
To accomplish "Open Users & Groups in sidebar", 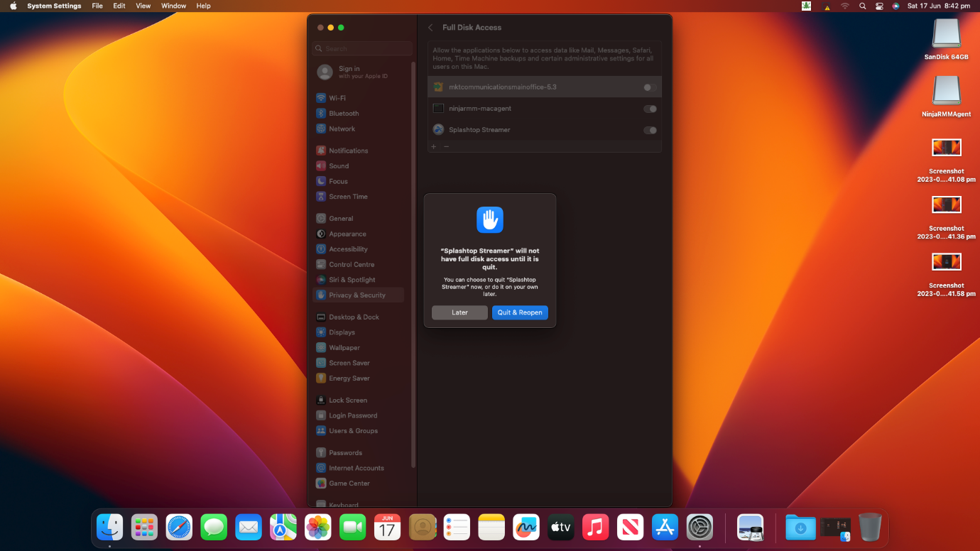I will (x=359, y=431).
